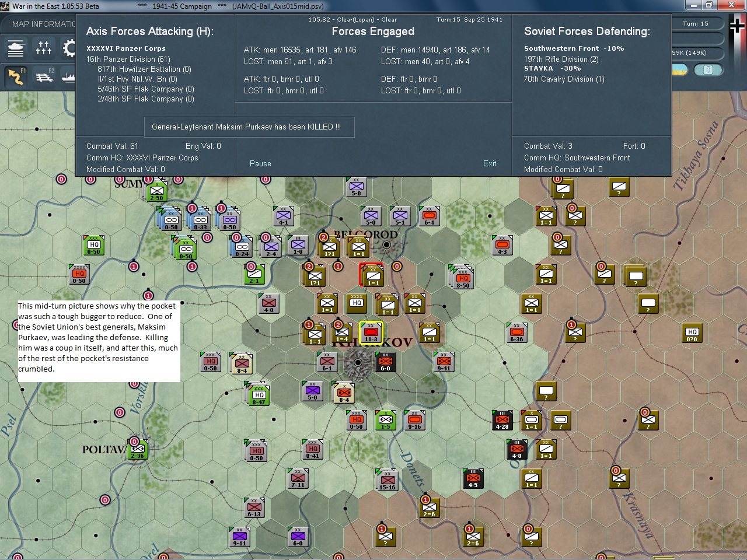Click the weather sky indicator
Viewport: 747px width, 560px height.
[680, 70]
